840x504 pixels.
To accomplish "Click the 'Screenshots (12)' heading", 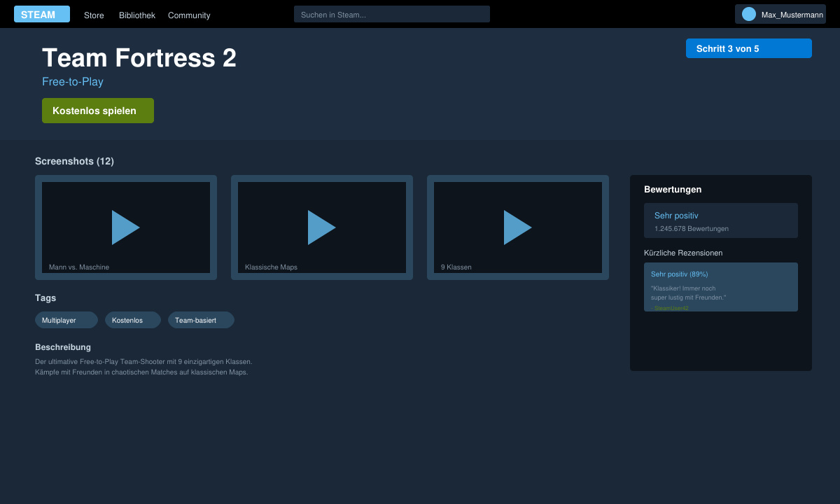I will pos(74,161).
